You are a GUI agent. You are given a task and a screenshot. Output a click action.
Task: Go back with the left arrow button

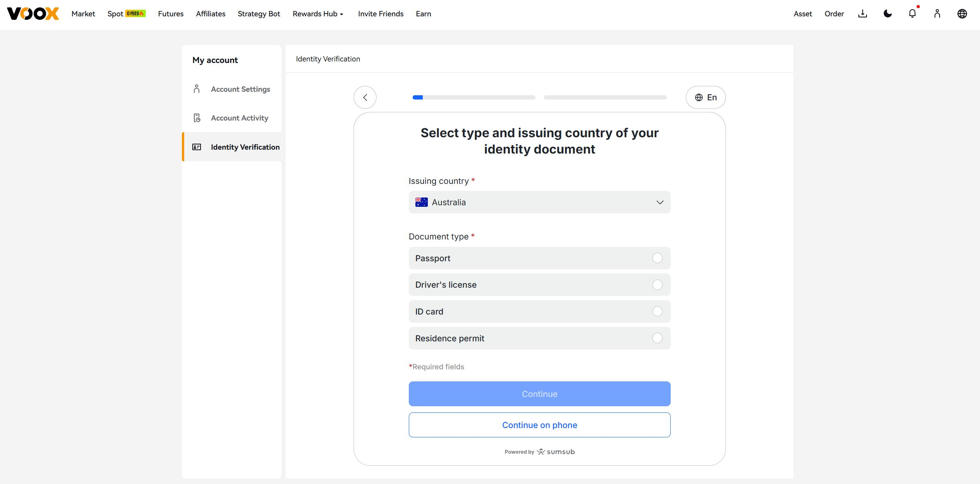click(365, 97)
